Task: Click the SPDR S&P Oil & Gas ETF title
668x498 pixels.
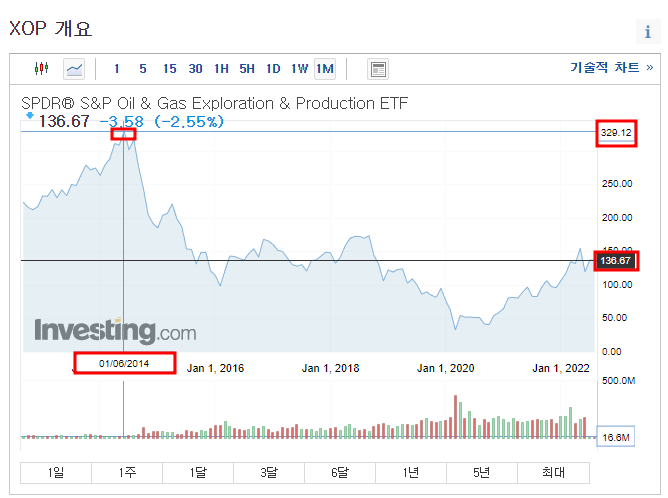Action: click(214, 104)
